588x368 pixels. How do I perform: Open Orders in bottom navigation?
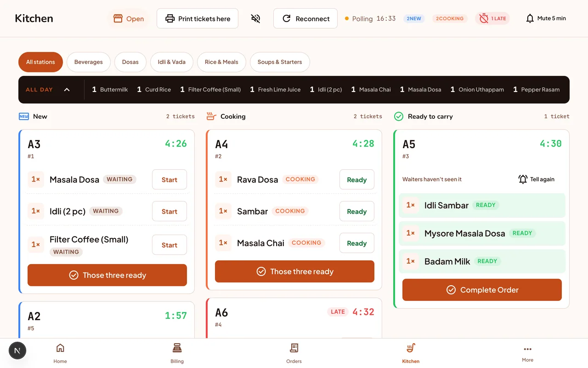tap(294, 353)
